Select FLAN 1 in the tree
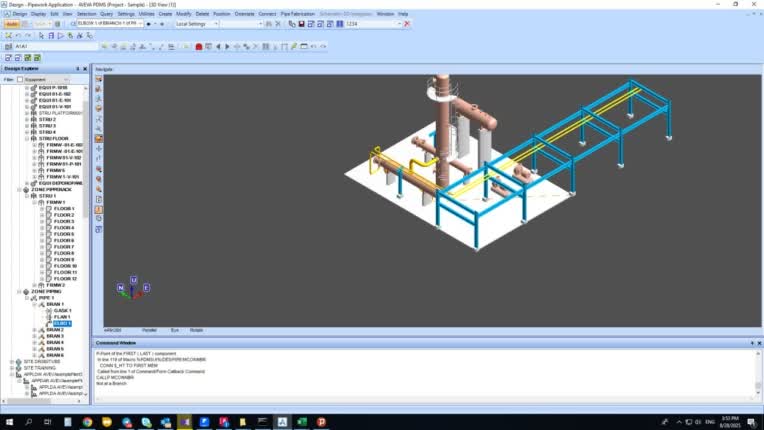This screenshot has height=430, width=764. coord(62,317)
